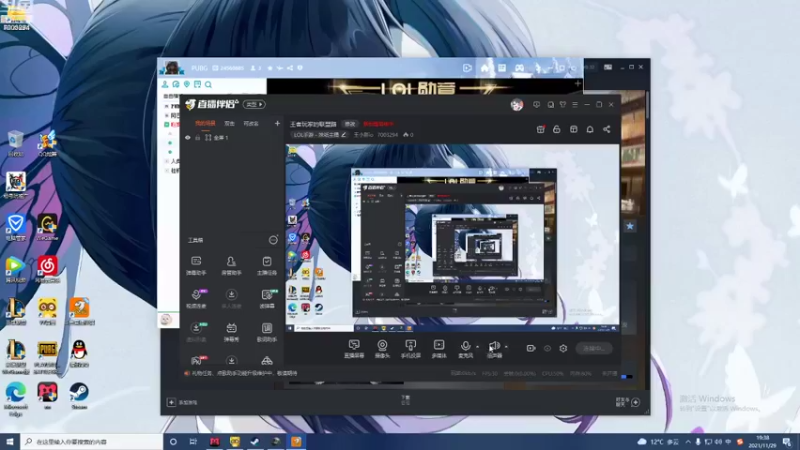This screenshot has width=800, height=450.
Task: Open skin shirt icon in header
Action: (563, 105)
